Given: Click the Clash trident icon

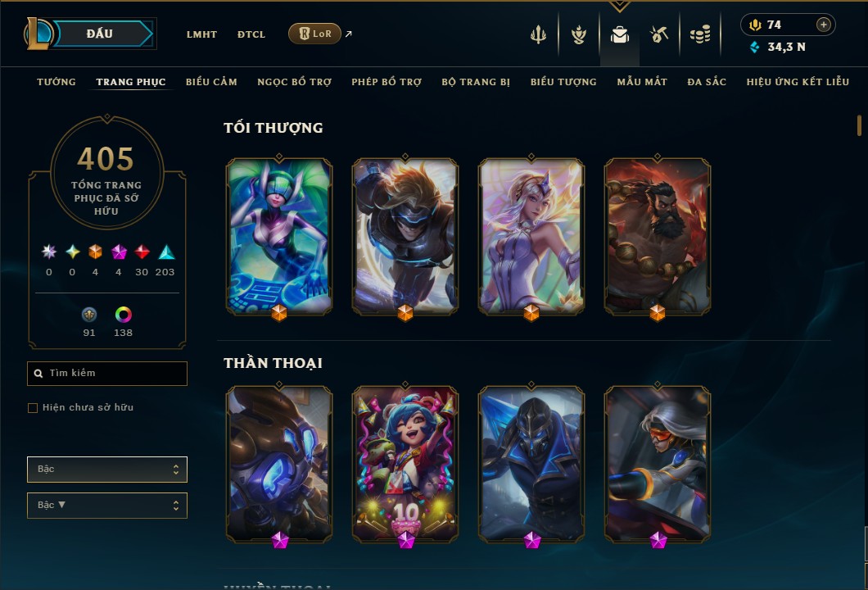Looking at the screenshot, I should (538, 35).
